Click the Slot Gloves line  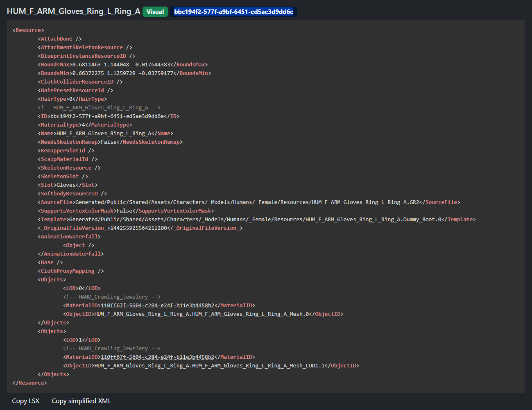(x=68, y=185)
